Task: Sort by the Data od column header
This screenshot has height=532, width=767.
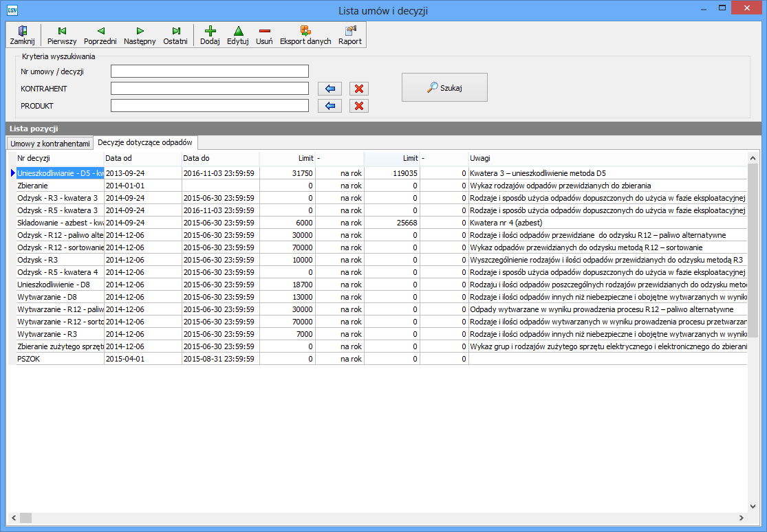Action: tap(142, 158)
